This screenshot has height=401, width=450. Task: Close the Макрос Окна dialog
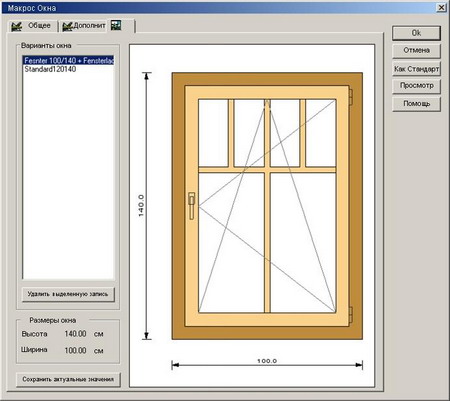coord(441,7)
